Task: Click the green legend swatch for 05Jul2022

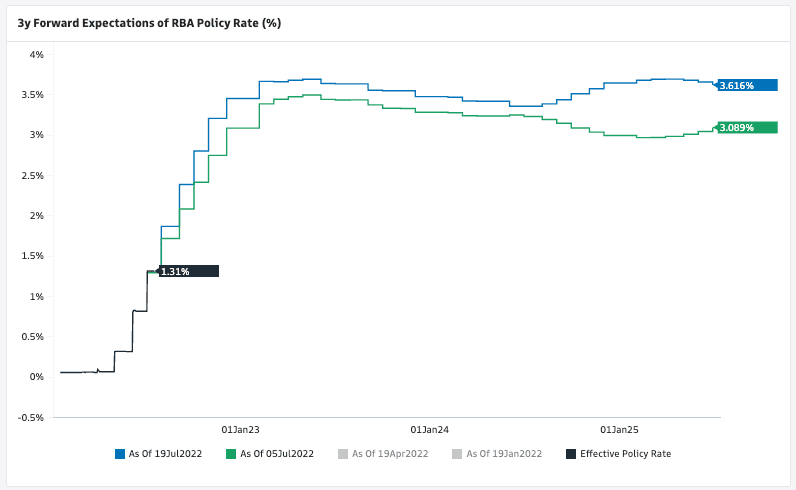Action: click(232, 454)
